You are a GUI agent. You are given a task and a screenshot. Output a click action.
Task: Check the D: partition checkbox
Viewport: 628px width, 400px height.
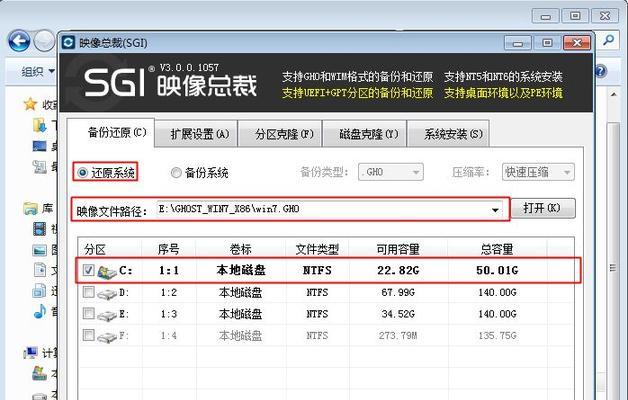(x=89, y=292)
